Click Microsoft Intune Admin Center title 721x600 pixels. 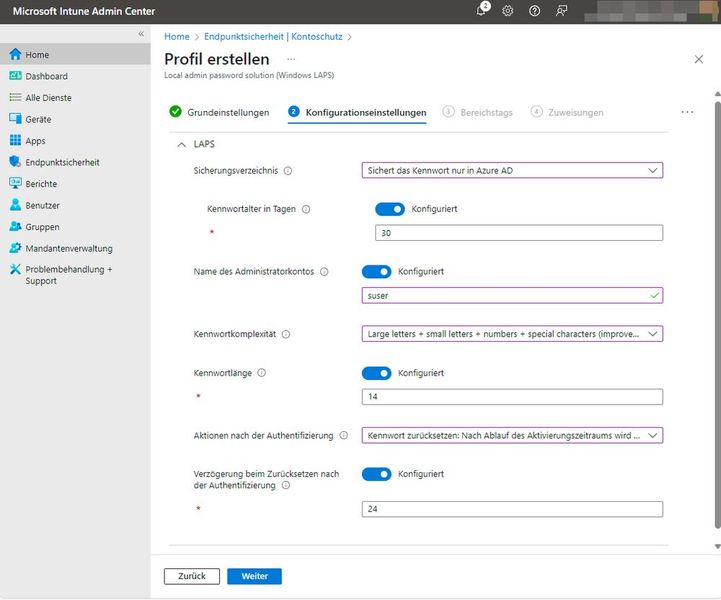pos(84,11)
